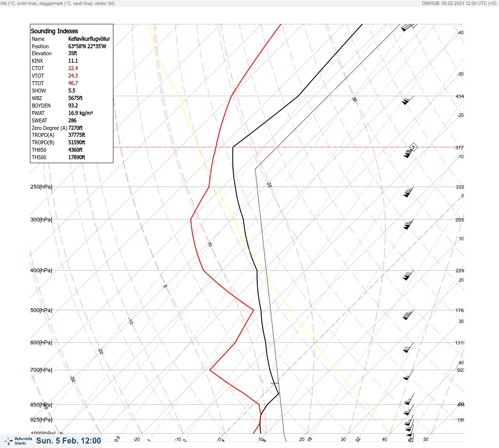The image size is (499, 448).
Task: Click the 600[hPa] pressure label
Action: [41, 342]
